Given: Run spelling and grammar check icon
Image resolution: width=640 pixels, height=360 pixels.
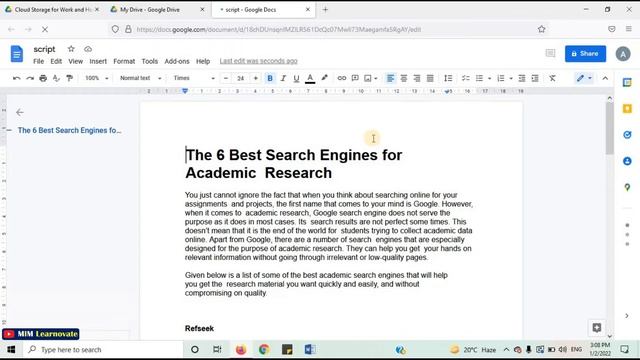Looking at the screenshot, I should tap(56, 78).
